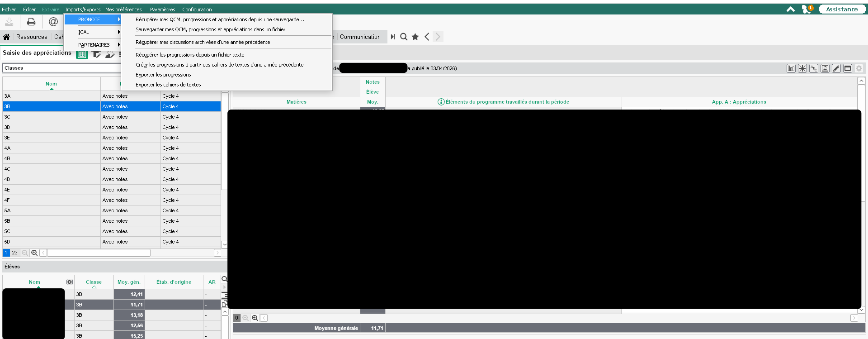Click the magic pencil icon
Image resolution: width=868 pixels, height=339 pixels.
pyautogui.click(x=836, y=68)
